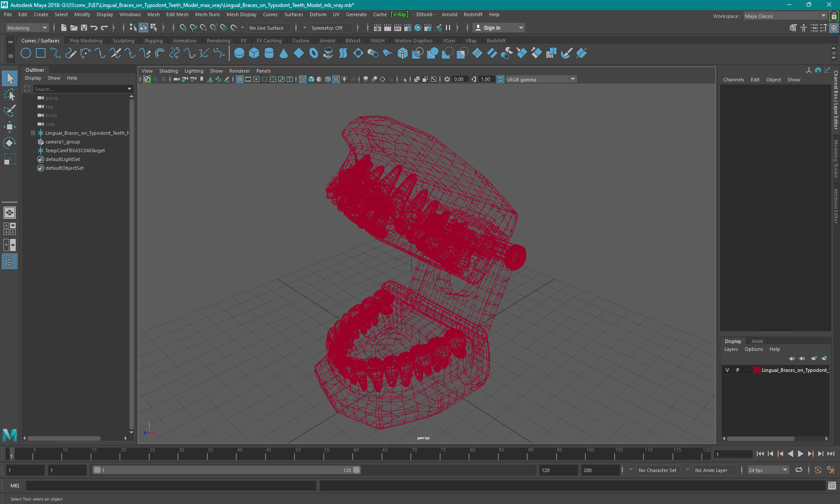Click the playback range slider bar
Screen dimensions: 840x504
[x=227, y=470]
